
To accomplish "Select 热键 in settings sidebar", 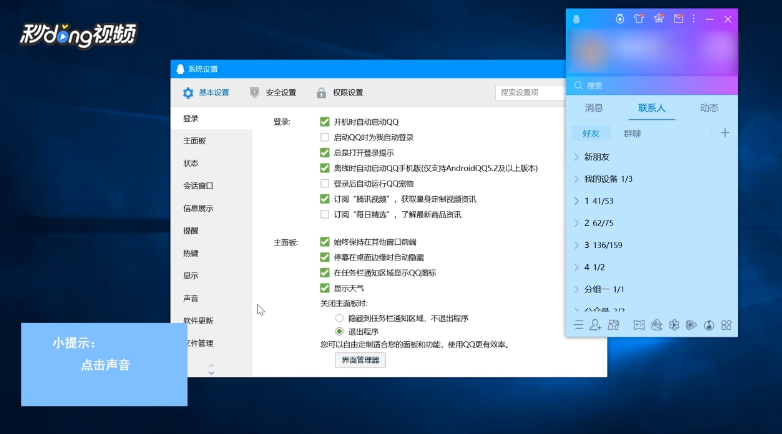I will pyautogui.click(x=191, y=253).
